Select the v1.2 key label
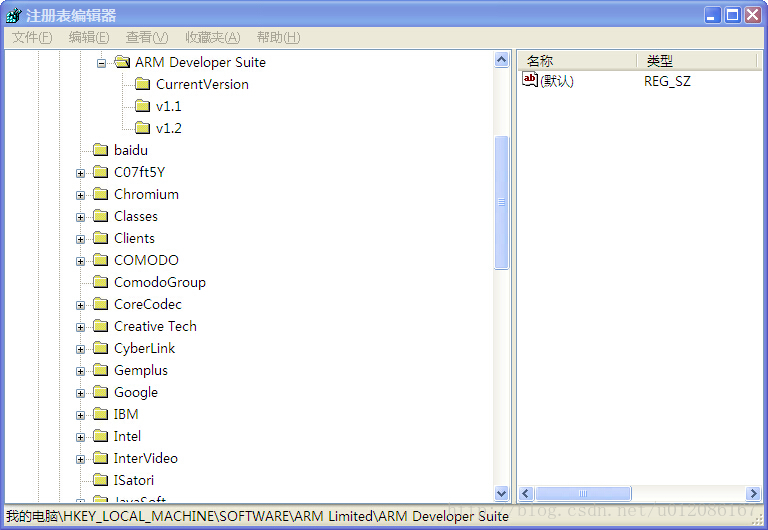The width and height of the screenshot is (768, 530). click(168, 128)
